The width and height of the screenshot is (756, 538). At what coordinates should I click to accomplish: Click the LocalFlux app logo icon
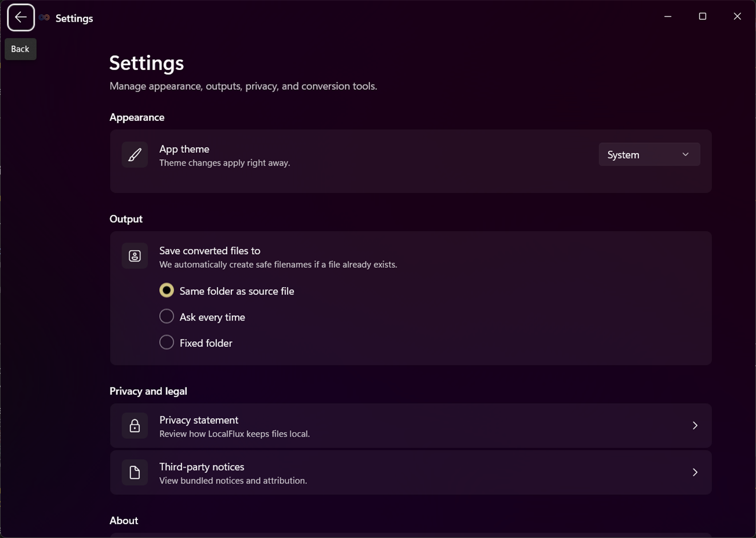pos(45,18)
